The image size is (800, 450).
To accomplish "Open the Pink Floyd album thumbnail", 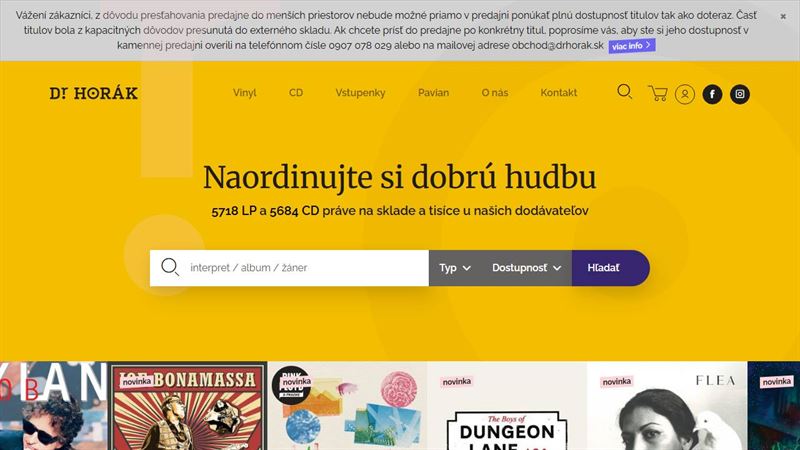I will coord(347,406).
